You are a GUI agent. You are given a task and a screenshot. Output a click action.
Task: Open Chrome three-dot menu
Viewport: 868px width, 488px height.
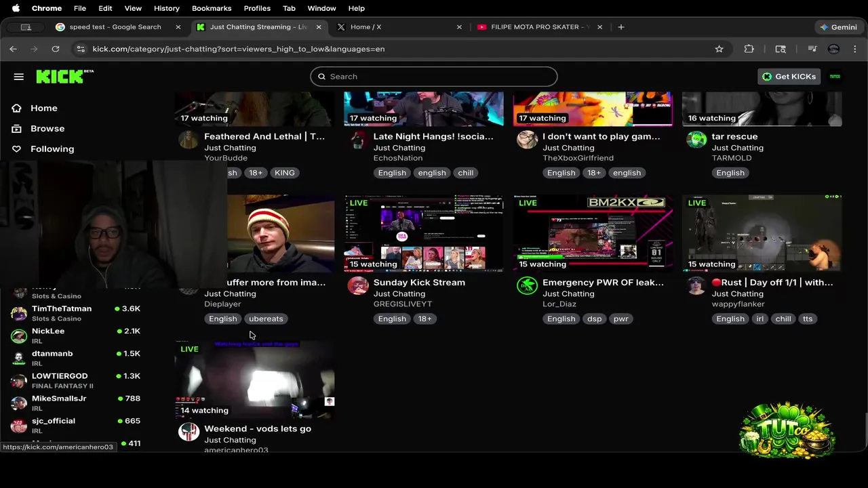point(854,49)
